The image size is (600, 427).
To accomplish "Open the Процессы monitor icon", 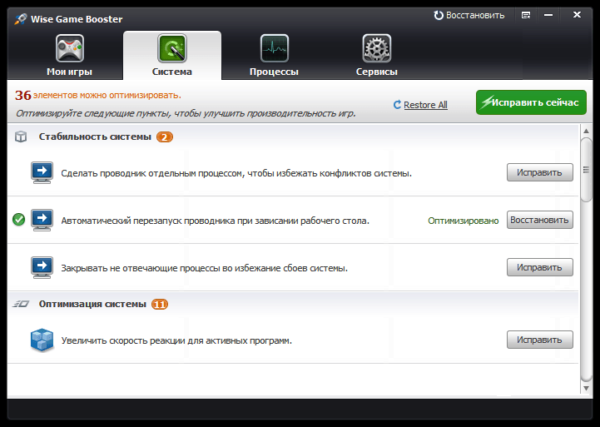I will point(274,48).
